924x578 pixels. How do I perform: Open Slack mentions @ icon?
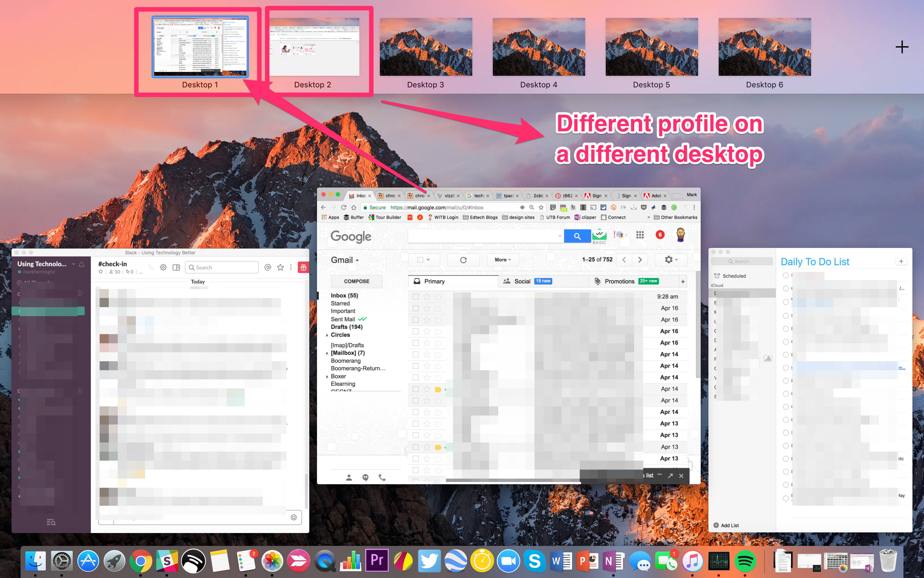pos(268,267)
